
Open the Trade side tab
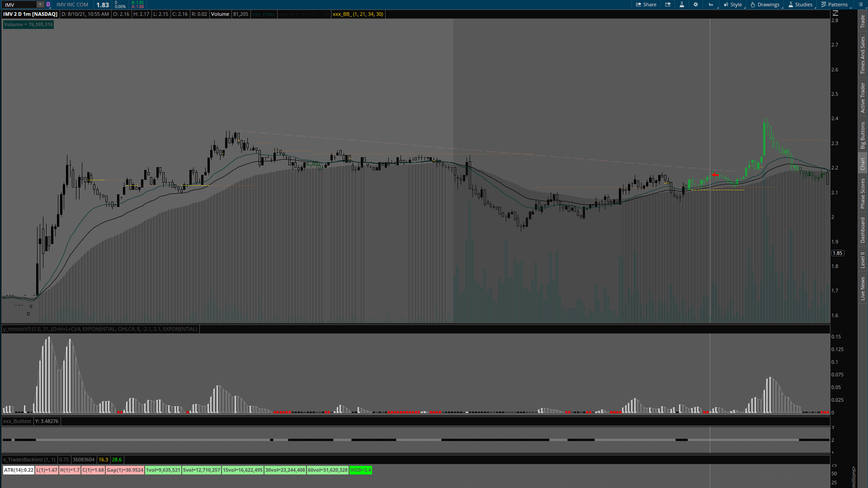pos(863,21)
